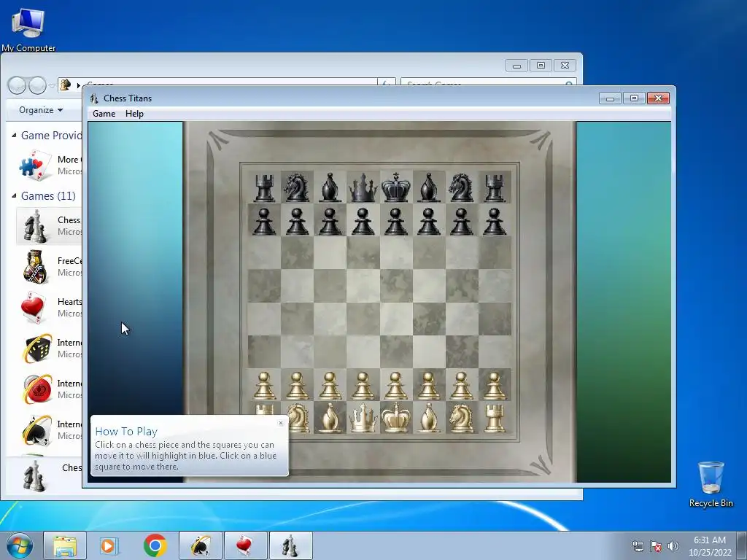Screen dimensions: 747x560
Task: Open the Help menu in Chess Titans
Action: 134,114
